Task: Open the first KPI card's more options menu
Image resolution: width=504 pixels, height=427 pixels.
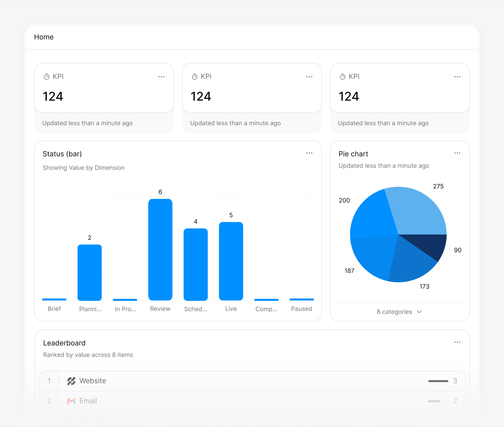Action: pos(161,77)
